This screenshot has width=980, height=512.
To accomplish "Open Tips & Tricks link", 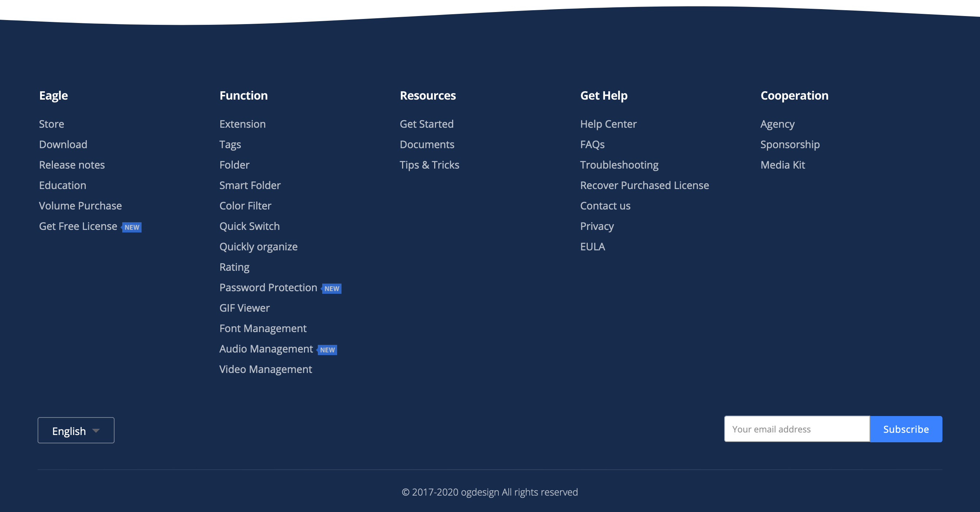I will point(429,165).
